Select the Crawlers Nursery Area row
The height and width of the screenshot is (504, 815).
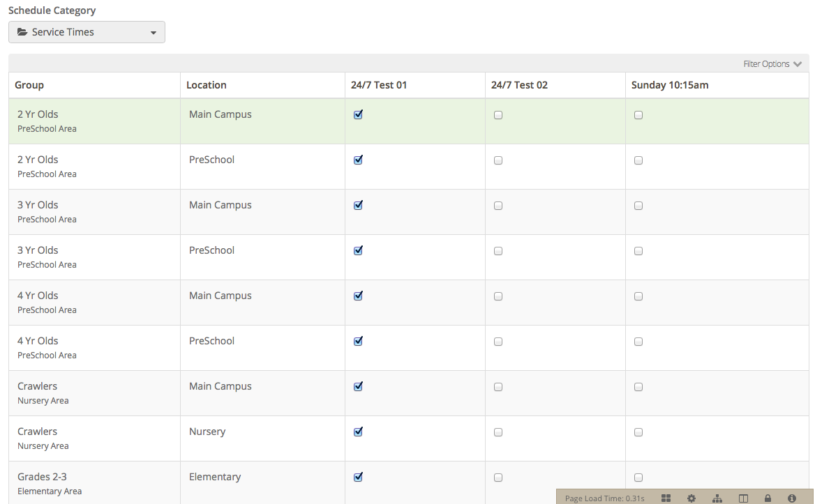click(x=94, y=438)
